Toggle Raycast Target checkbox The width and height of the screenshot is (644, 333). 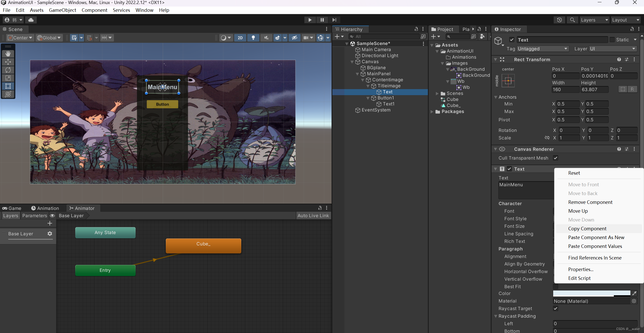(x=555, y=309)
